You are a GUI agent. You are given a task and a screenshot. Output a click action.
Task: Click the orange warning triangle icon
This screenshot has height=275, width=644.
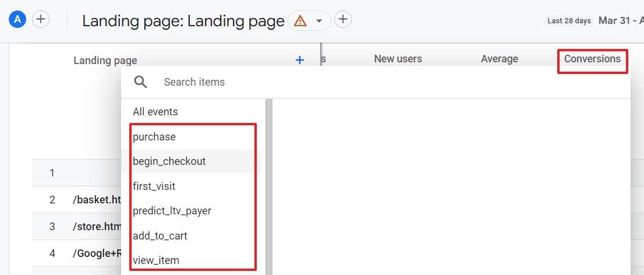pos(300,20)
